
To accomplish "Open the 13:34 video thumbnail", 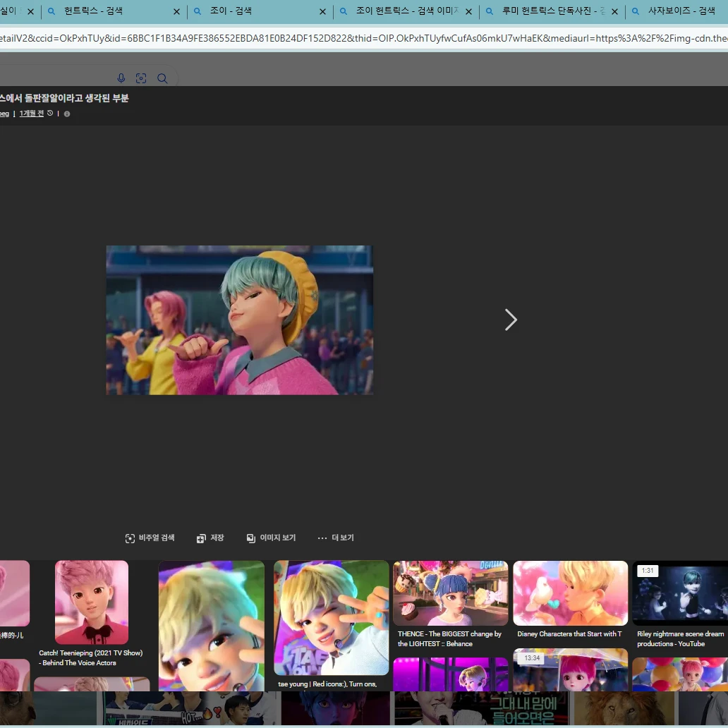I will (570, 669).
